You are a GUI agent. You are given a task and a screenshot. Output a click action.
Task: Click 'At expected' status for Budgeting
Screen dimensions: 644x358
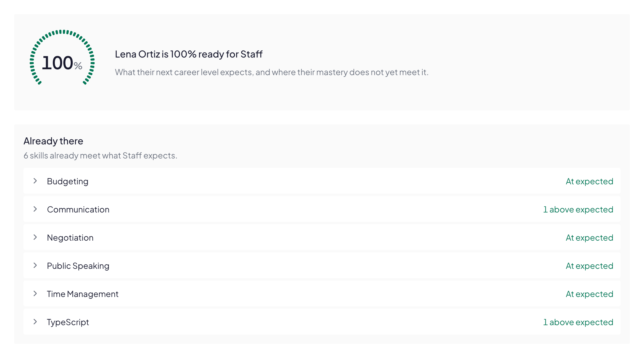(589, 181)
